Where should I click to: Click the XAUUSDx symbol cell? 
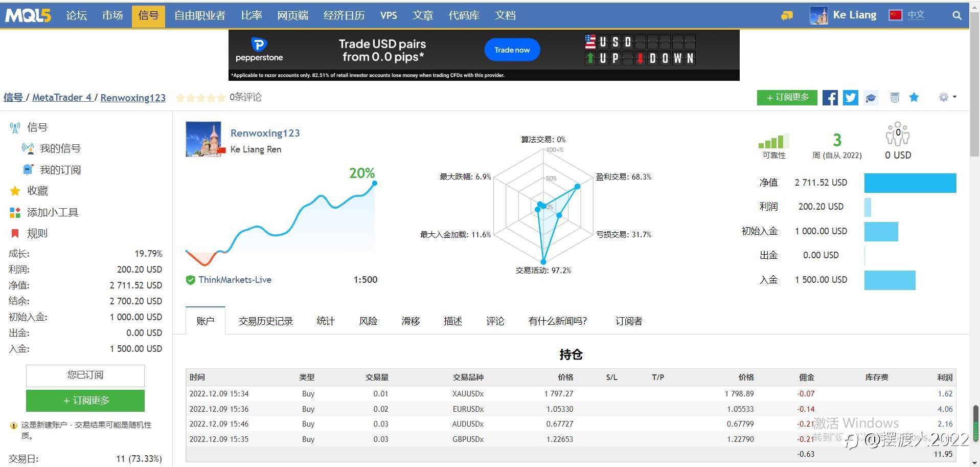[x=468, y=394]
